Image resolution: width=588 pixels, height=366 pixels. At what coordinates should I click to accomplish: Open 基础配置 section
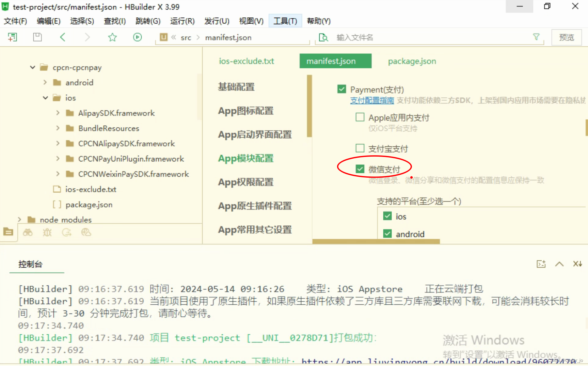pyautogui.click(x=237, y=87)
